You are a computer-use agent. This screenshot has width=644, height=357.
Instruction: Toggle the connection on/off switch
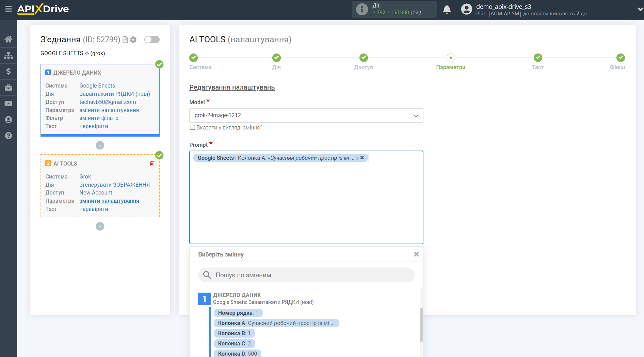(x=152, y=40)
